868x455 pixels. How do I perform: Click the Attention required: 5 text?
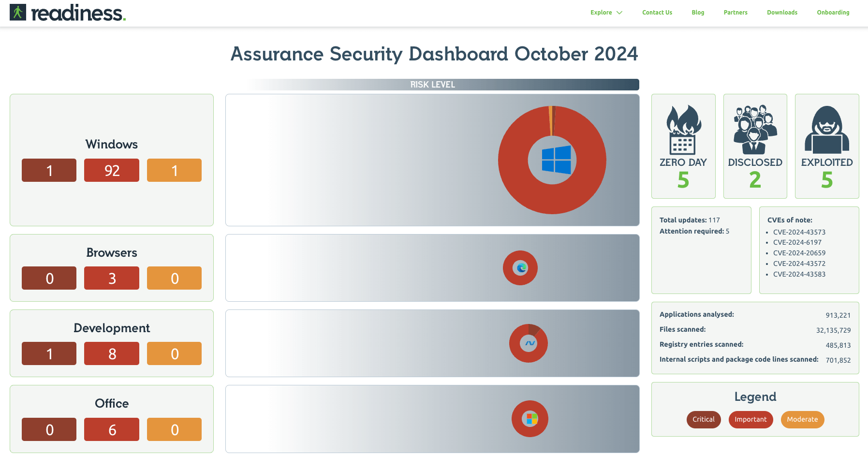pyautogui.click(x=694, y=231)
